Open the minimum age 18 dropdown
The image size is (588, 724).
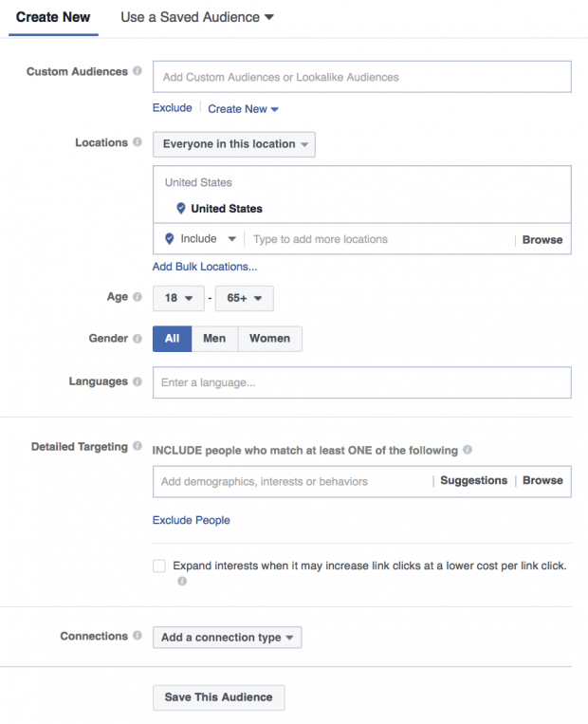(178, 298)
